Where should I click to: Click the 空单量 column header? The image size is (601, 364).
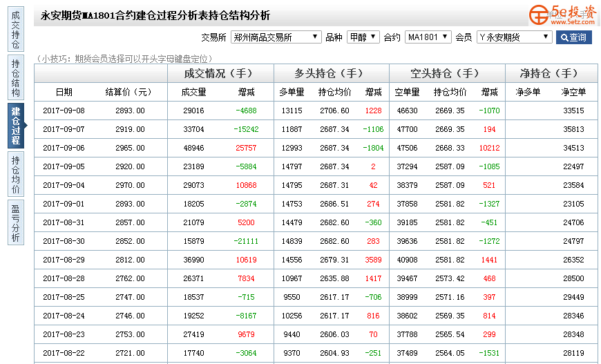point(407,92)
